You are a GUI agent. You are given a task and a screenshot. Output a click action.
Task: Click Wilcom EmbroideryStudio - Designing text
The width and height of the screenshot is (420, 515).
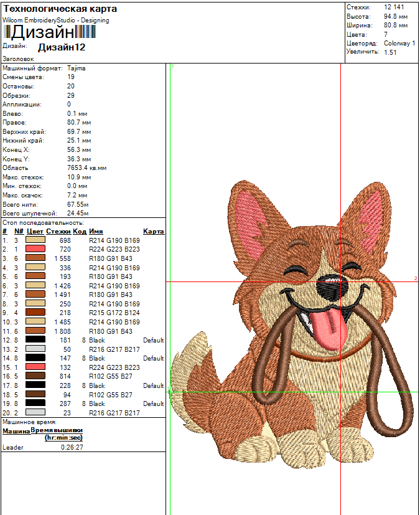tap(56, 20)
